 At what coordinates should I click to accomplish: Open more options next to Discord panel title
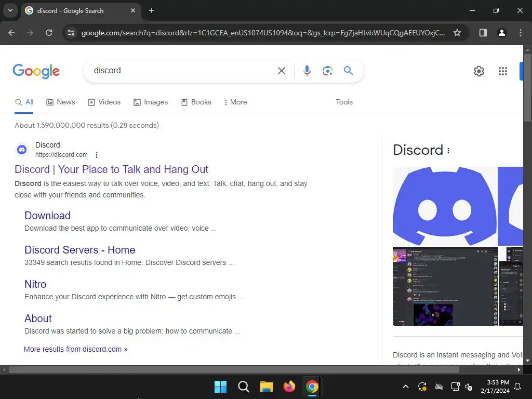(x=448, y=151)
